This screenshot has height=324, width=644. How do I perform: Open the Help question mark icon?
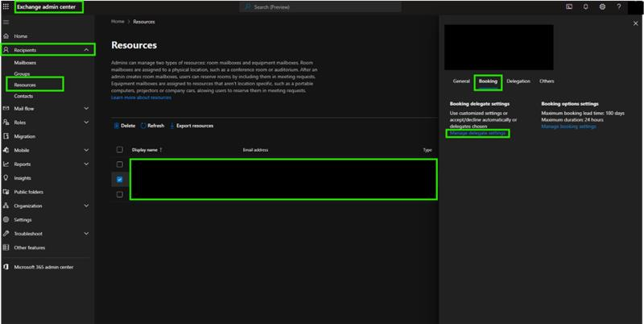[619, 6]
